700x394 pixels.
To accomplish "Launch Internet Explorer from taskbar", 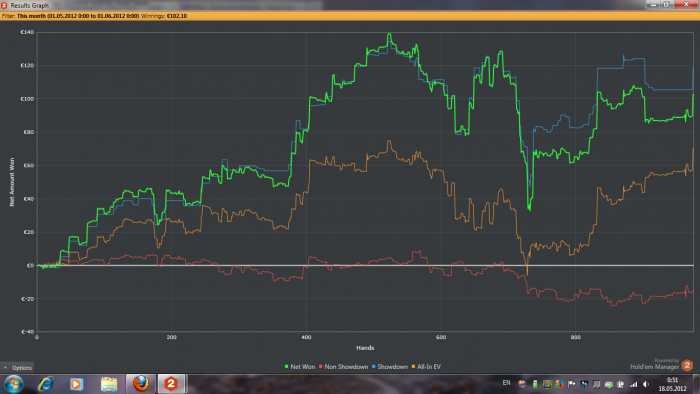I will click(x=46, y=384).
